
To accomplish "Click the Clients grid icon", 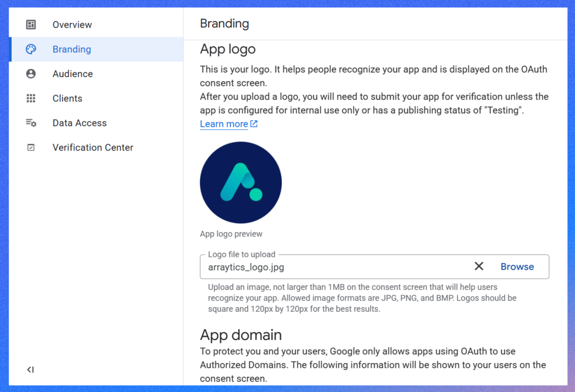I will [31, 98].
